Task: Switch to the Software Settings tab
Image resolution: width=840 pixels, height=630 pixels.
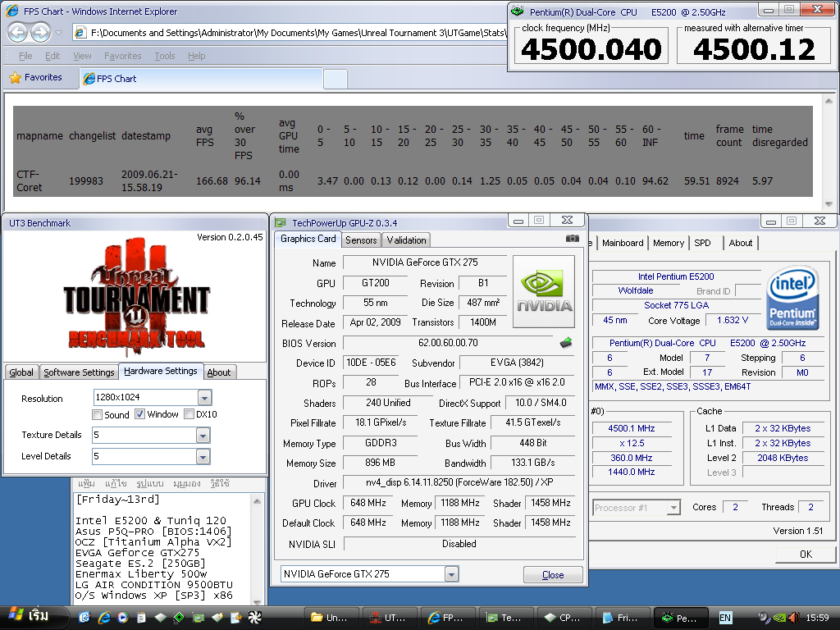Action: point(79,372)
